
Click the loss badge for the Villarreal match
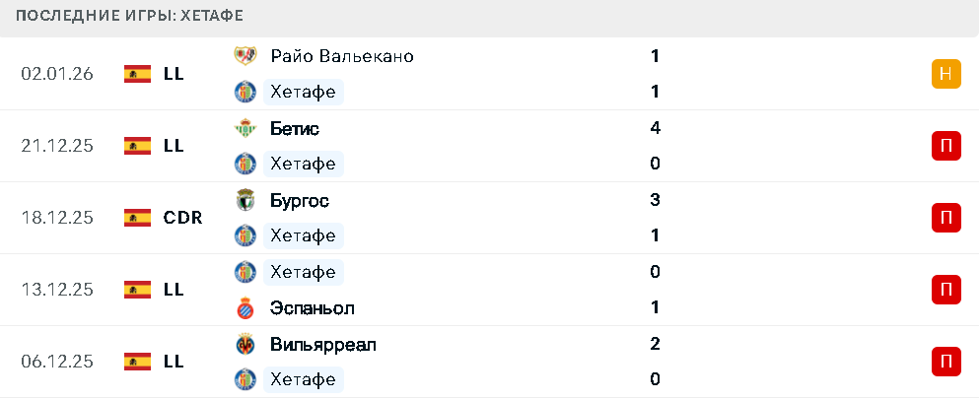945,362
